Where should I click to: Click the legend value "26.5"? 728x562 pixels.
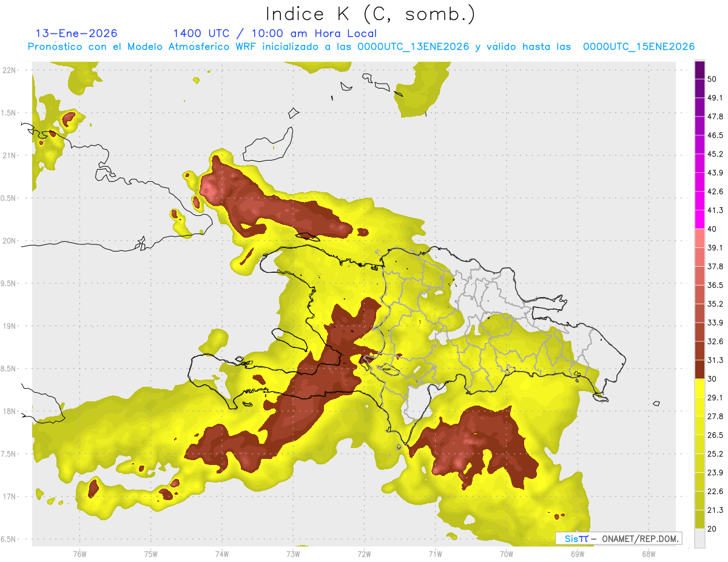pos(715,435)
